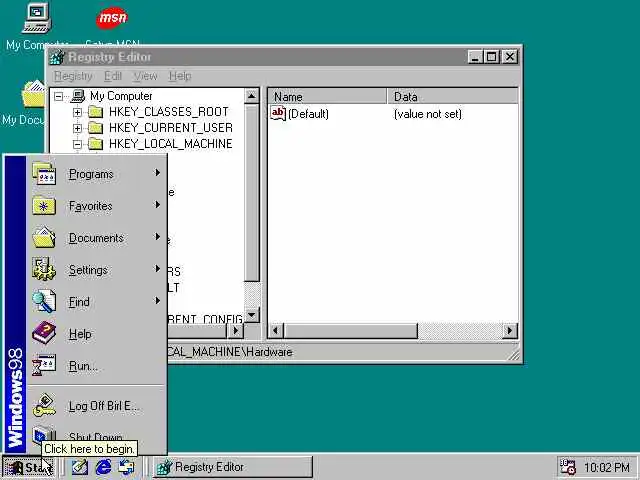Open Help from the Start menu
Image resolution: width=640 pixels, height=480 pixels.
(x=97, y=334)
